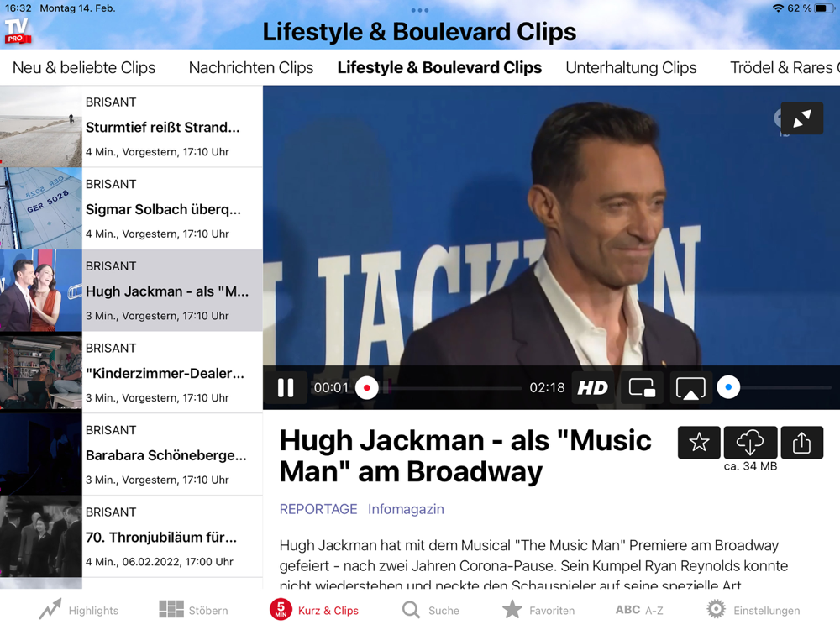Open 70. Thronjubiläum clip
The width and height of the screenshot is (840, 630).
click(x=131, y=536)
